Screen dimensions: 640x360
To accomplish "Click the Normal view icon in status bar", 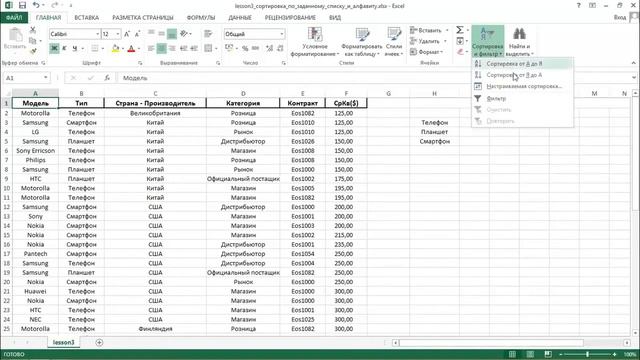I will [512, 354].
